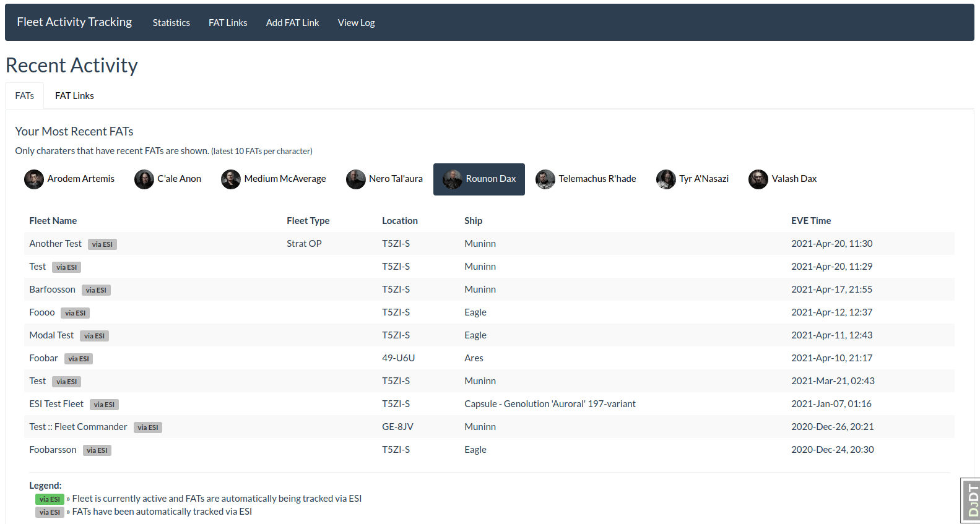The width and height of the screenshot is (980, 524).
Task: Click 49-U6U location cell
Action: click(399, 358)
